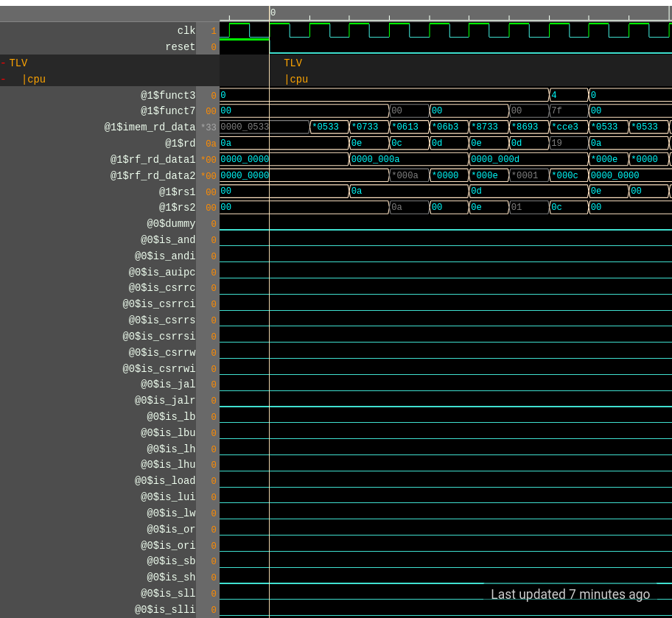
Task: Select the @0$is_csrrc signal
Action: [162, 287]
